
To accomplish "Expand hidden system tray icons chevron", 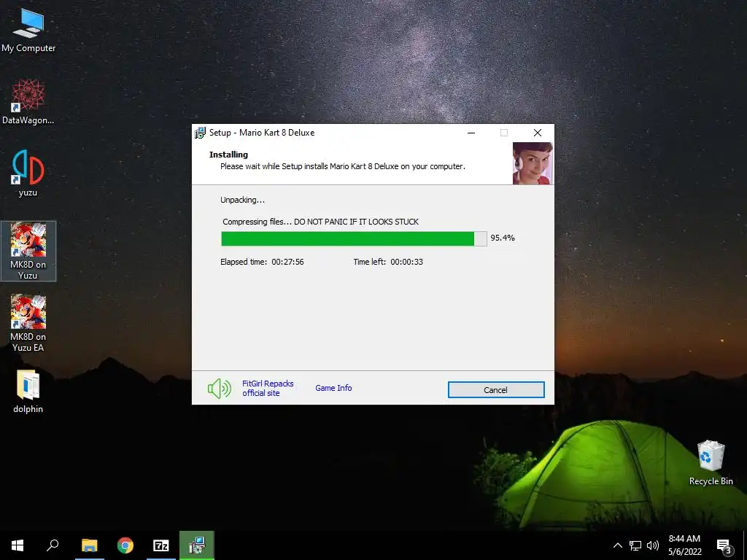I will click(617, 545).
